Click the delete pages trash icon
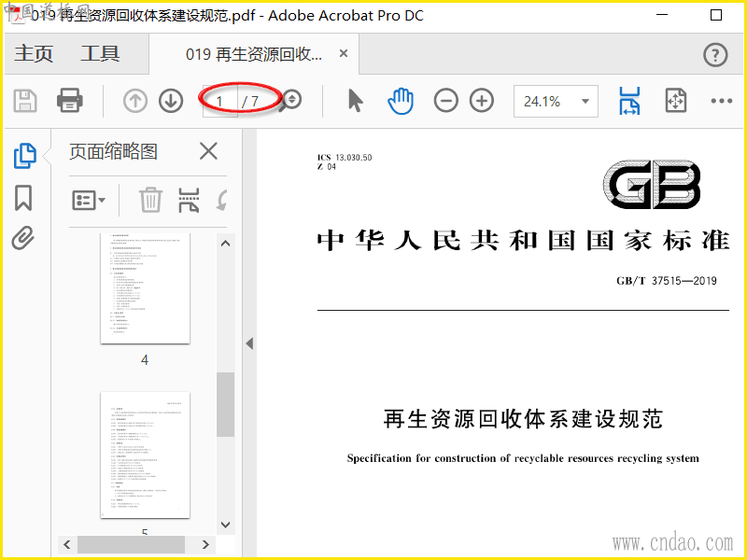Image resolution: width=747 pixels, height=560 pixels. (150, 200)
